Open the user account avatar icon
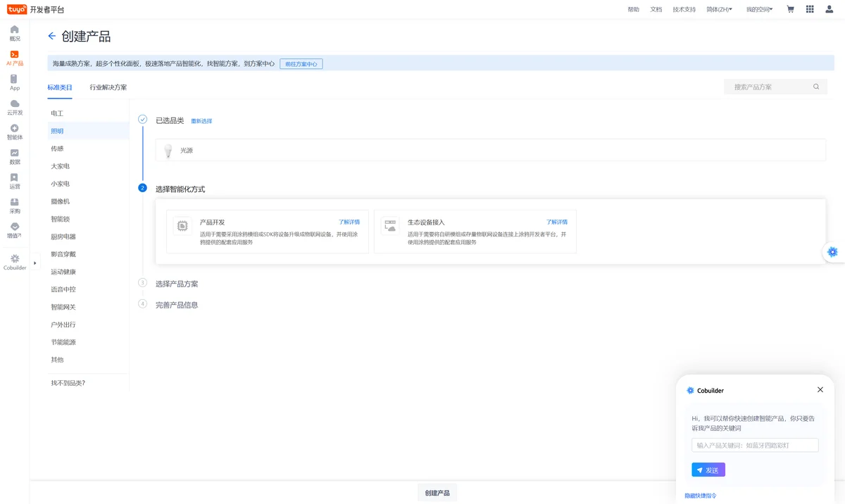 click(830, 9)
